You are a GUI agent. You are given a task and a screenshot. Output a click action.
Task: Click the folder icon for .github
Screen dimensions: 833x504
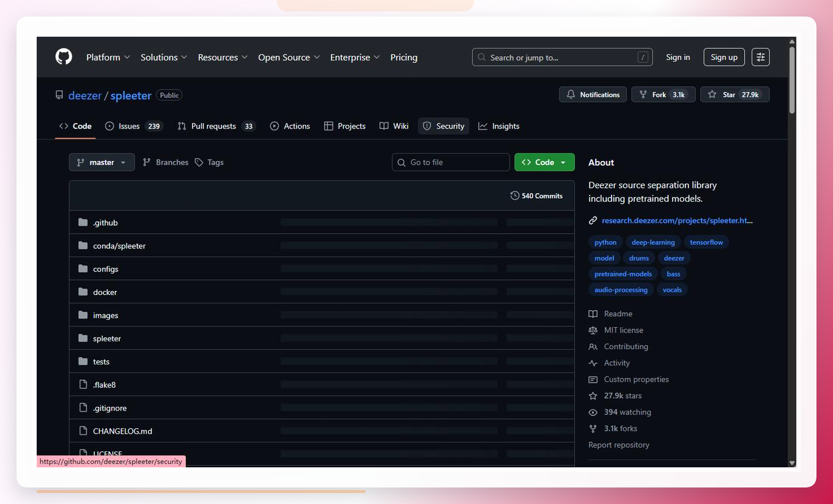tap(83, 222)
